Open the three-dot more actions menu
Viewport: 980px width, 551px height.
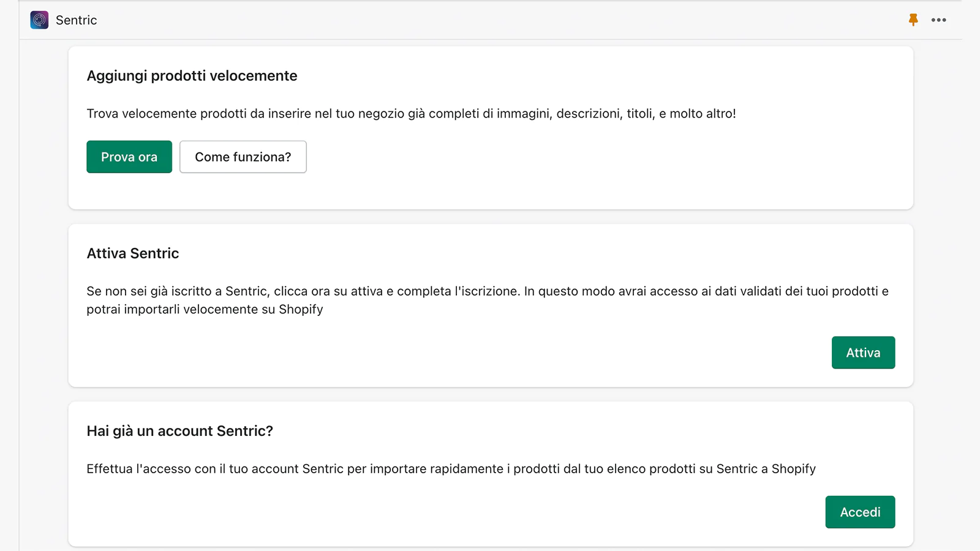point(938,20)
